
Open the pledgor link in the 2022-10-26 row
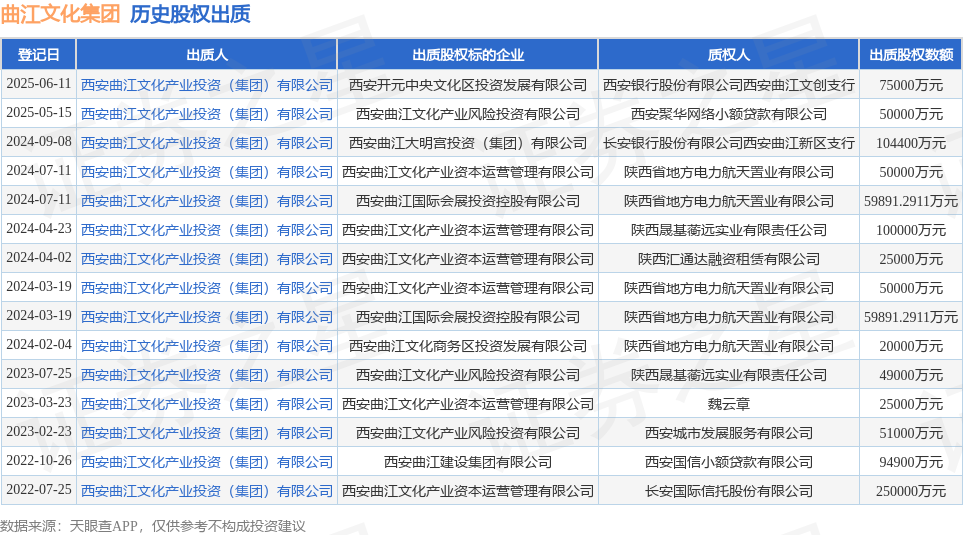pos(207,462)
